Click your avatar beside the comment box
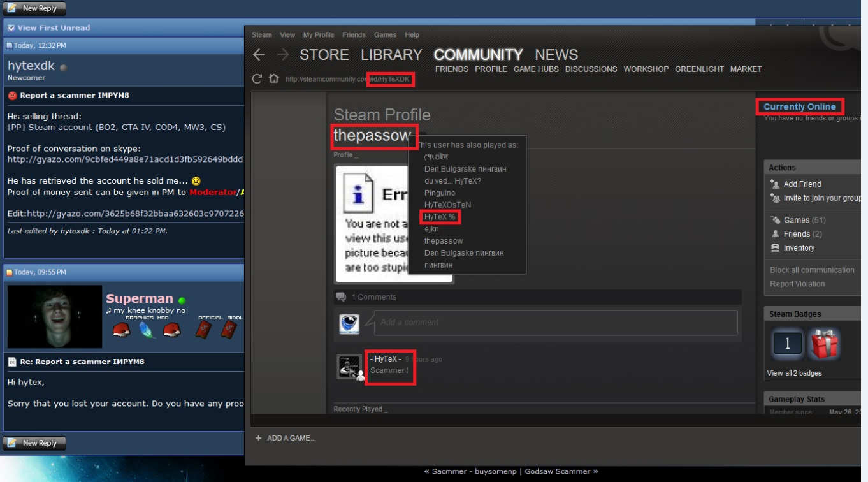 349,324
